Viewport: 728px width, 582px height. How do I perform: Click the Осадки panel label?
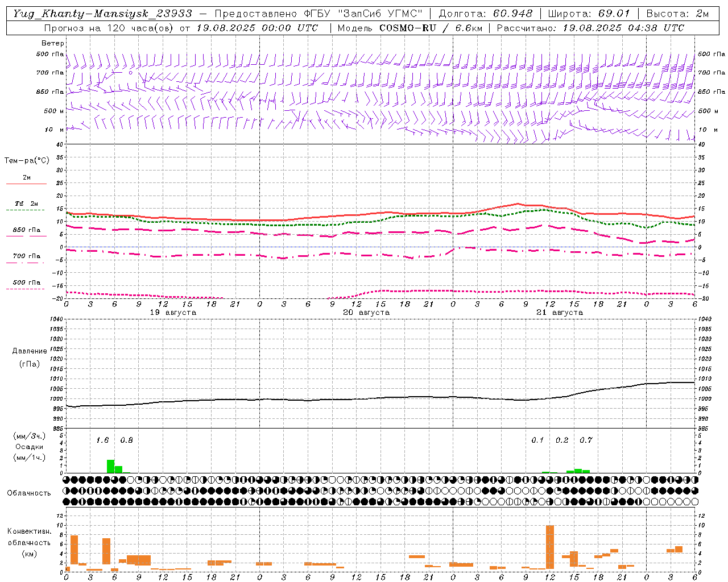click(29, 447)
